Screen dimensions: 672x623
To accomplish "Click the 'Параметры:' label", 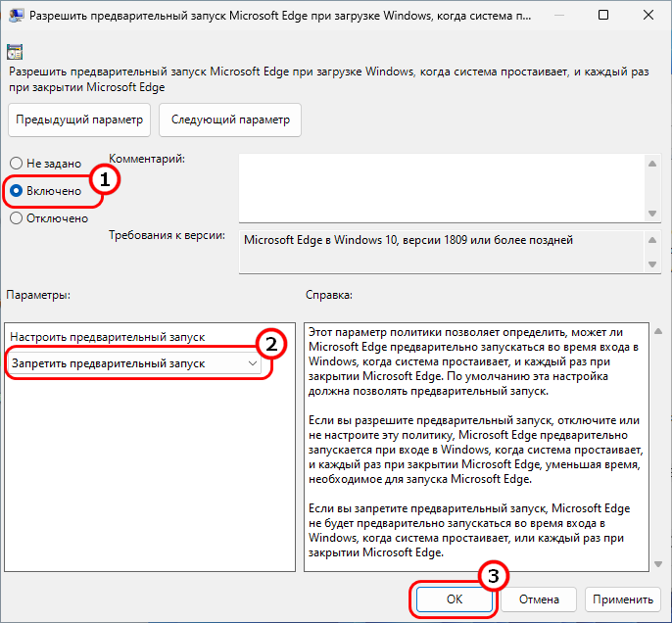I will pyautogui.click(x=38, y=295).
